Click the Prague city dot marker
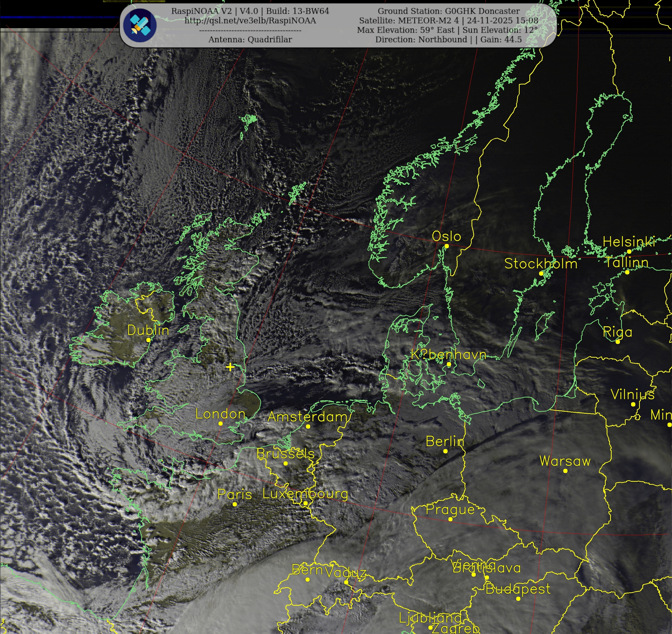The width and height of the screenshot is (672, 634). tap(450, 519)
